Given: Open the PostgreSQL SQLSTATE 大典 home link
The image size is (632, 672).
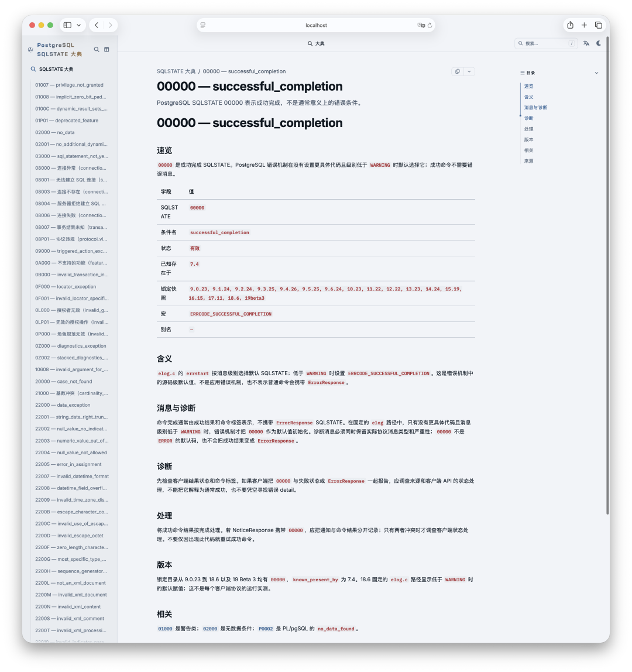Looking at the screenshot, I should (59, 50).
